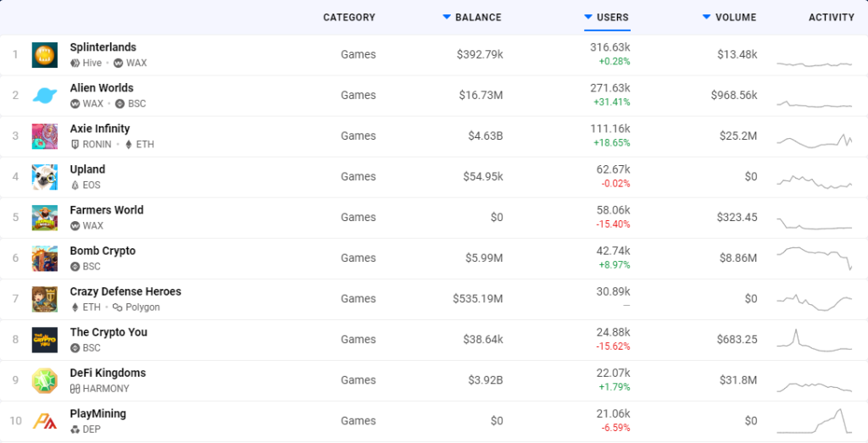Open the Bomb Crypto icon
The image size is (868, 443).
(x=44, y=258)
